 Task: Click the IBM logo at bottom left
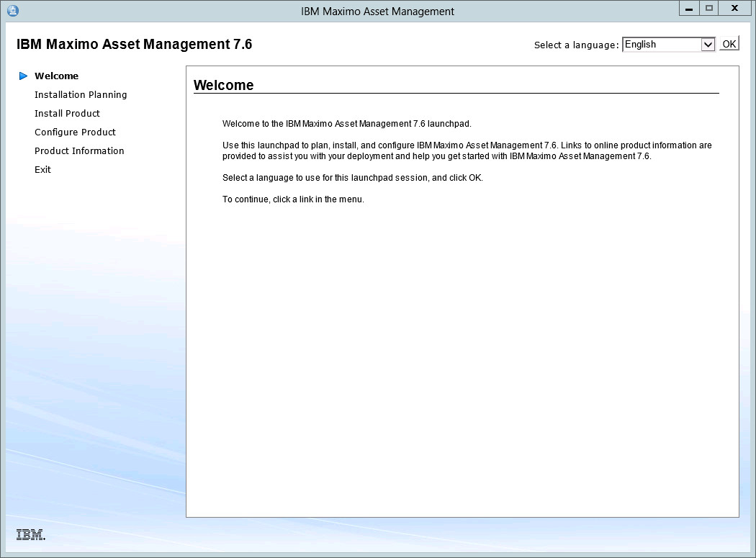click(x=30, y=534)
